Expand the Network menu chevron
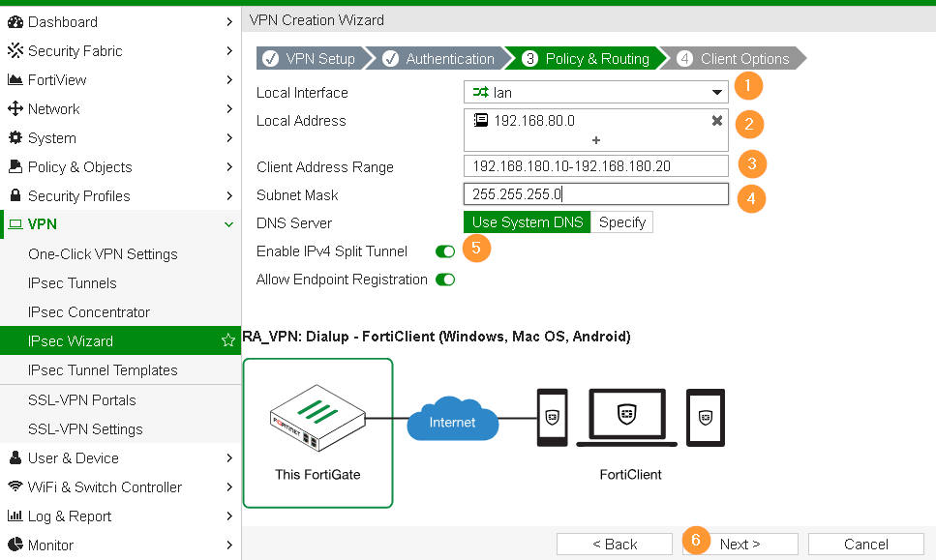 click(229, 108)
